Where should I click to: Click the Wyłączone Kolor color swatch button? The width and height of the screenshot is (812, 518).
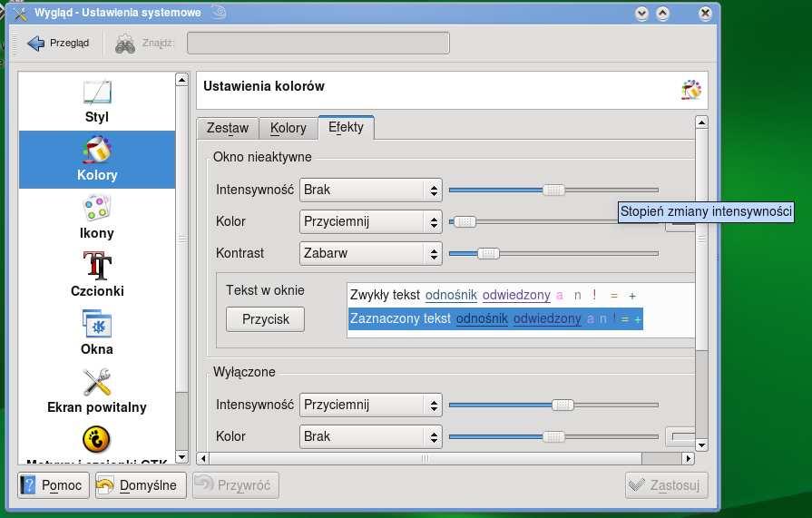pyautogui.click(x=680, y=436)
